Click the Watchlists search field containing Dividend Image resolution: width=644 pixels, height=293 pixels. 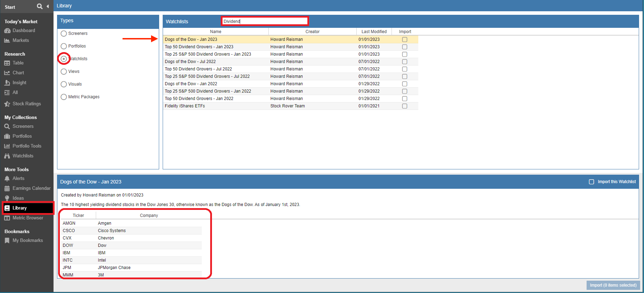pyautogui.click(x=265, y=21)
